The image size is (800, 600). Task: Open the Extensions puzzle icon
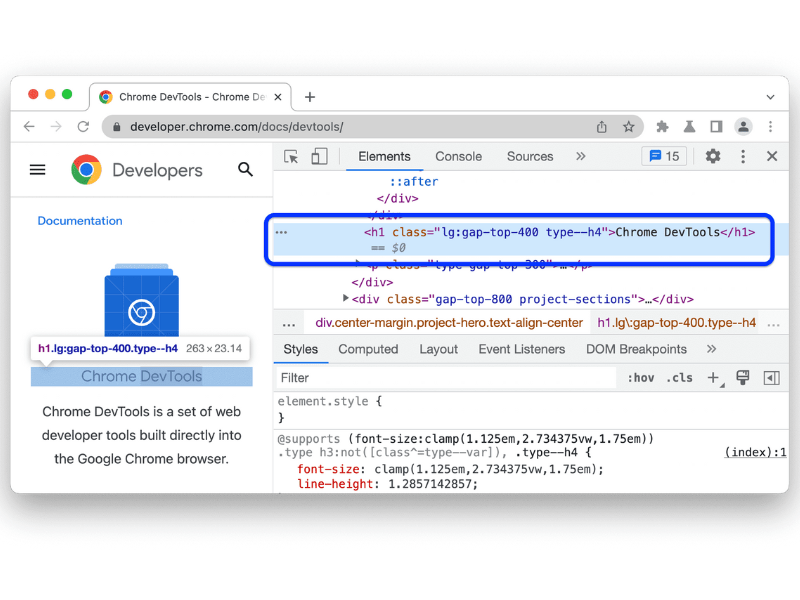[x=662, y=127]
